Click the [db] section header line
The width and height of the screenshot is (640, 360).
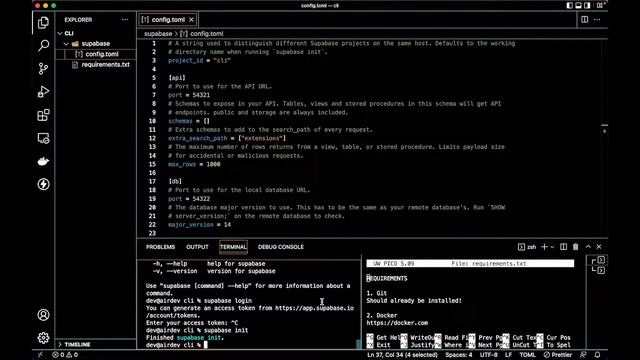click(x=175, y=181)
